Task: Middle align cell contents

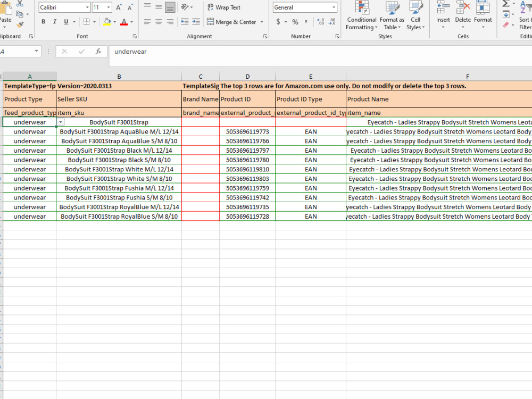Action: 159,7
